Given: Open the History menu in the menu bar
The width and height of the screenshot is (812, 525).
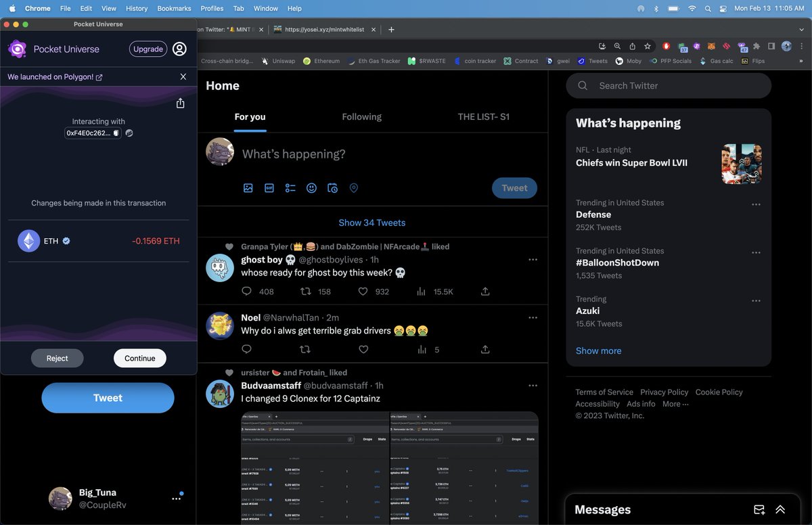Looking at the screenshot, I should coord(137,8).
